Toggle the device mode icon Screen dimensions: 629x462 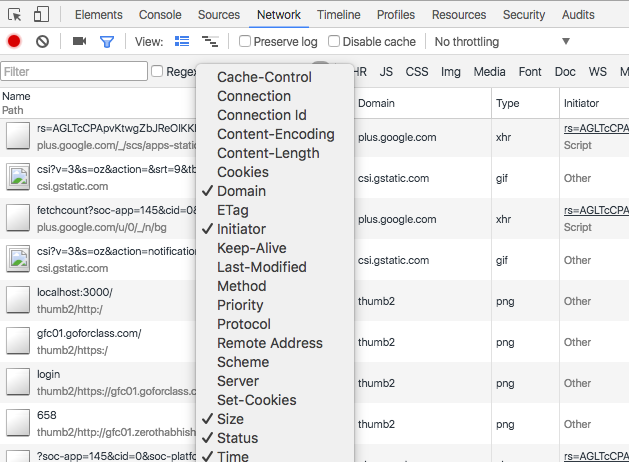[x=41, y=14]
